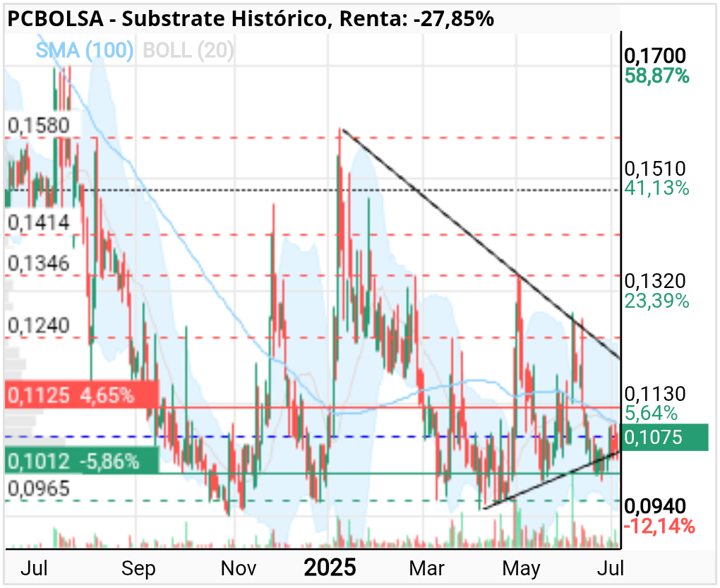Click the 0,1414 level label
This screenshot has height=588, width=720.
tap(39, 223)
